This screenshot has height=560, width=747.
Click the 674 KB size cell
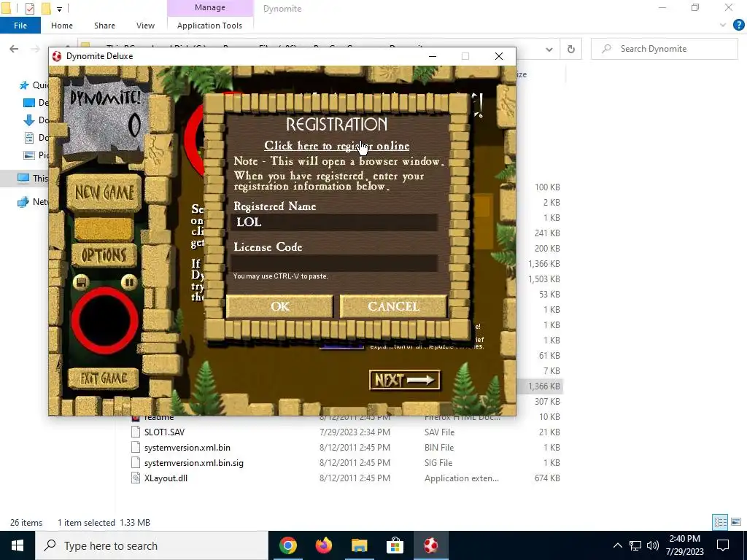click(547, 478)
